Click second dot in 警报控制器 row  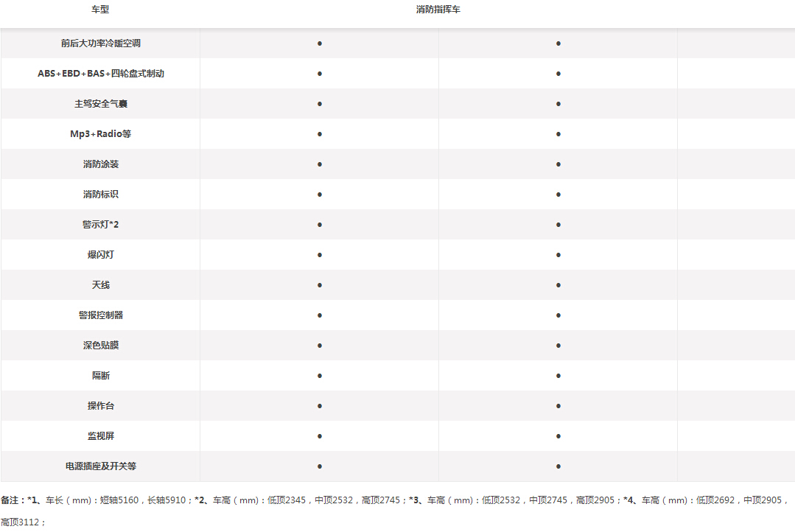(558, 315)
